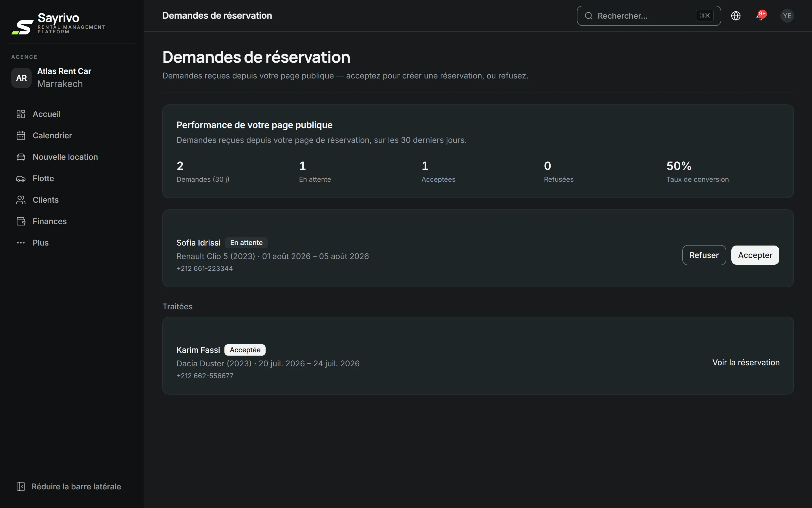Screen dimensions: 812x508
Task: Navigate to Clients
Action: click(72, 200)
